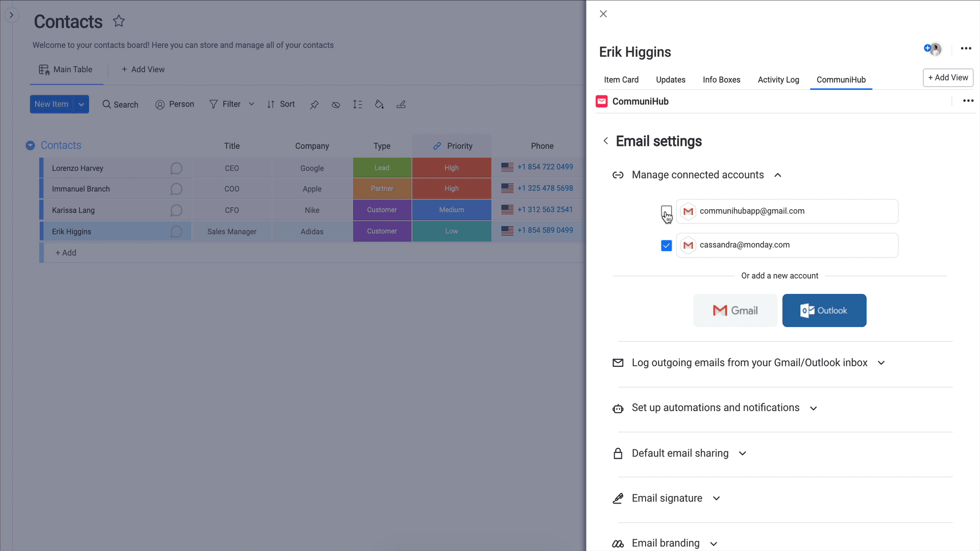Click the hide columns eye icon
The height and width of the screenshot is (551, 980).
pyautogui.click(x=336, y=105)
